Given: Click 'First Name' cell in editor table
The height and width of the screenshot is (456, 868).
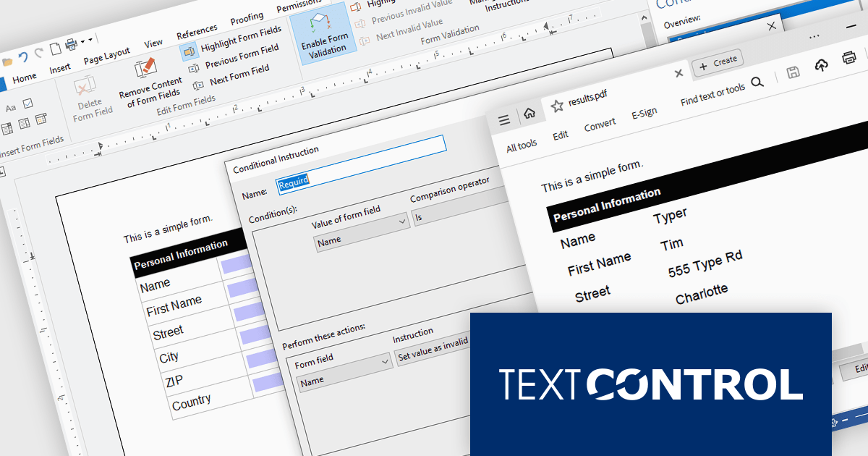Looking at the screenshot, I should 174,305.
